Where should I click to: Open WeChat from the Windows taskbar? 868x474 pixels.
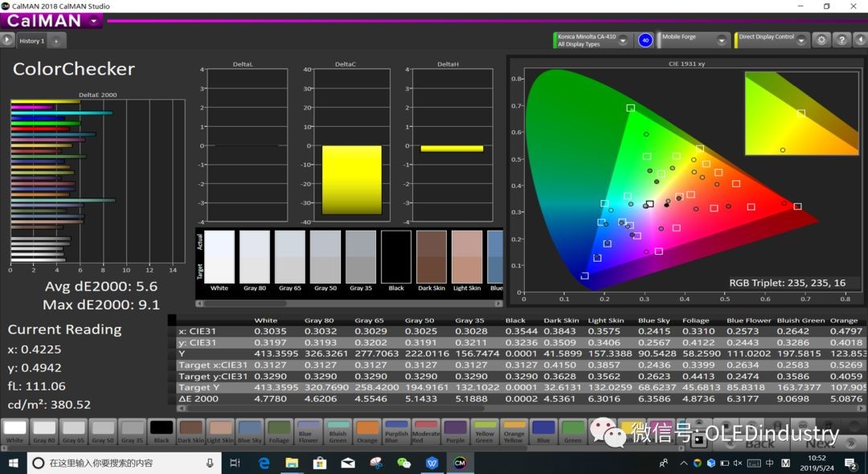pyautogui.click(x=403, y=463)
